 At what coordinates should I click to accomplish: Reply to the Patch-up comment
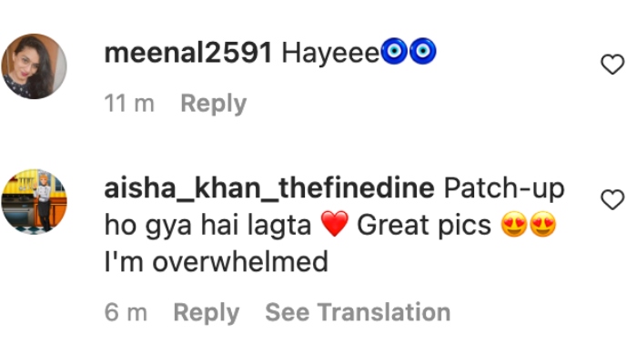(x=206, y=312)
